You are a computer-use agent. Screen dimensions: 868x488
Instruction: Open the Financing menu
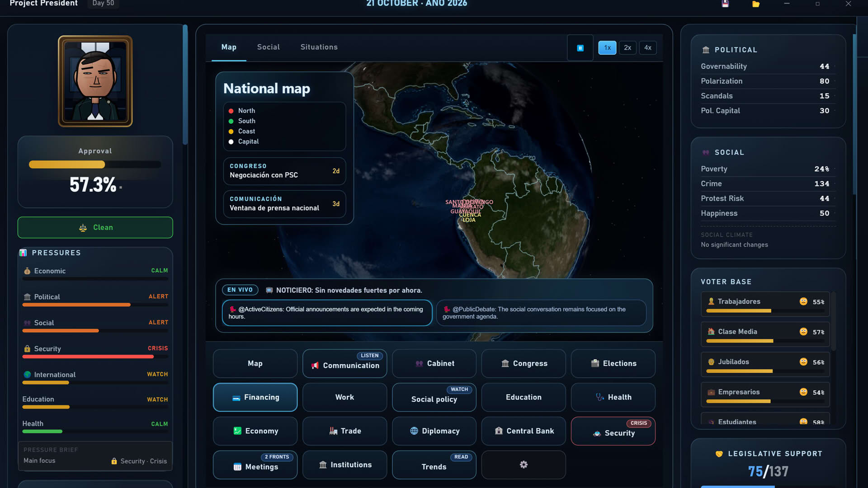pos(255,397)
